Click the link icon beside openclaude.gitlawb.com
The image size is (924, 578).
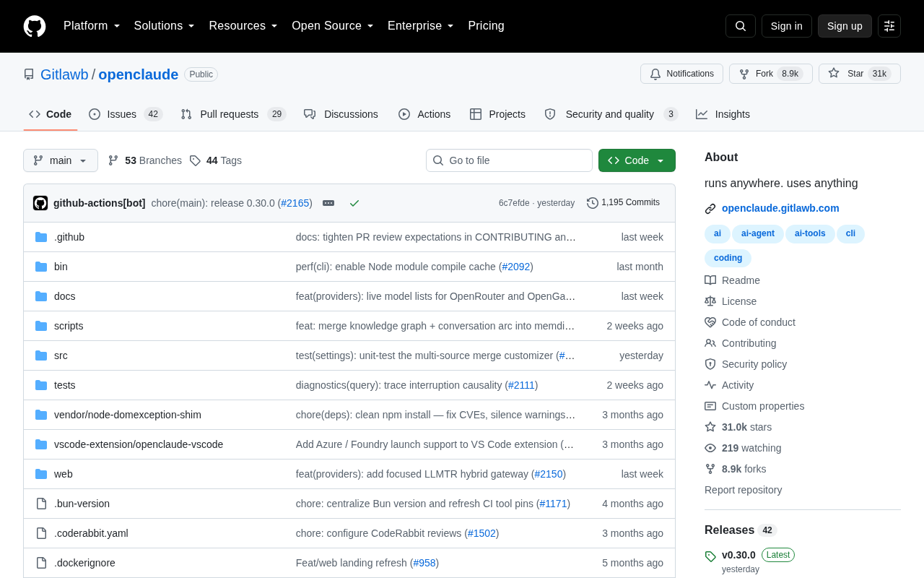point(710,208)
